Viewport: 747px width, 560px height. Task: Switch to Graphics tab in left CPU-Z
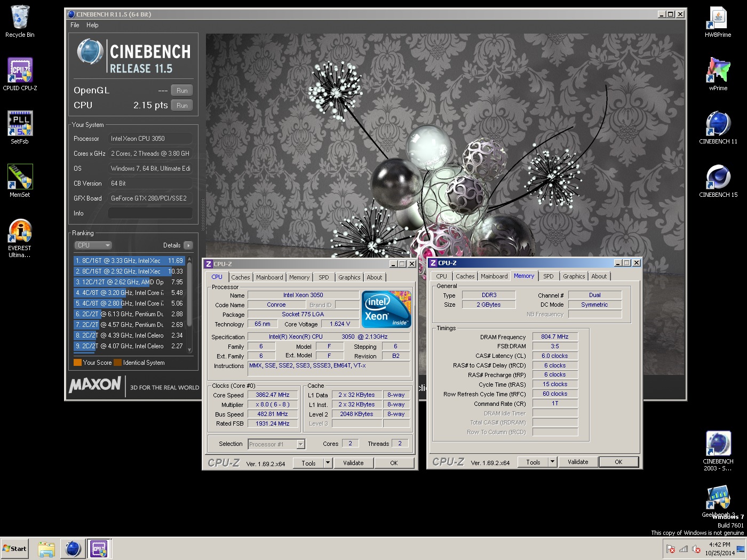(349, 277)
